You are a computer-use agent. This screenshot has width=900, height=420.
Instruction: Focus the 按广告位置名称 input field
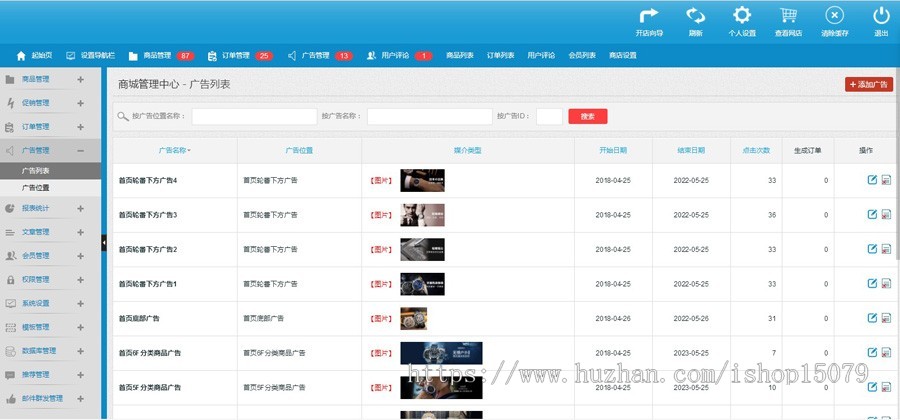click(254, 116)
